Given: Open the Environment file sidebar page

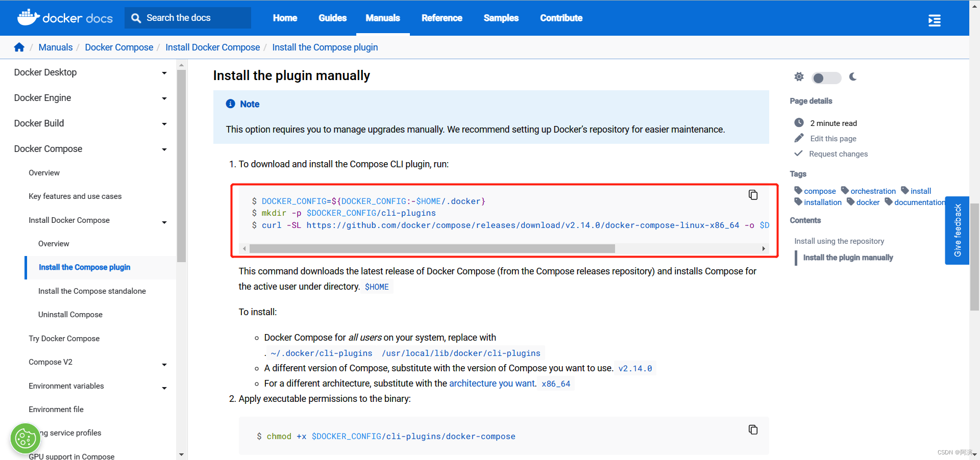Looking at the screenshot, I should [56, 410].
